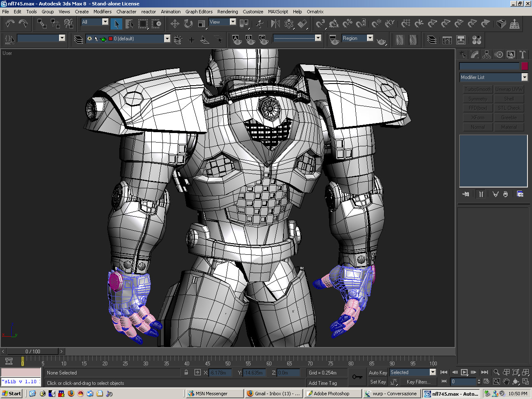Select the Arc Rotate viewport tool
The width and height of the screenshot is (532, 399).
point(516,381)
